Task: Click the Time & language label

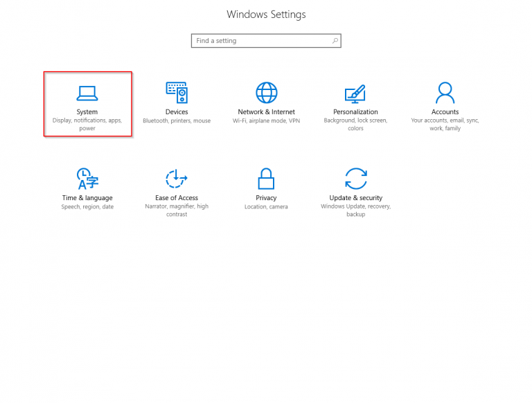Action: point(87,198)
